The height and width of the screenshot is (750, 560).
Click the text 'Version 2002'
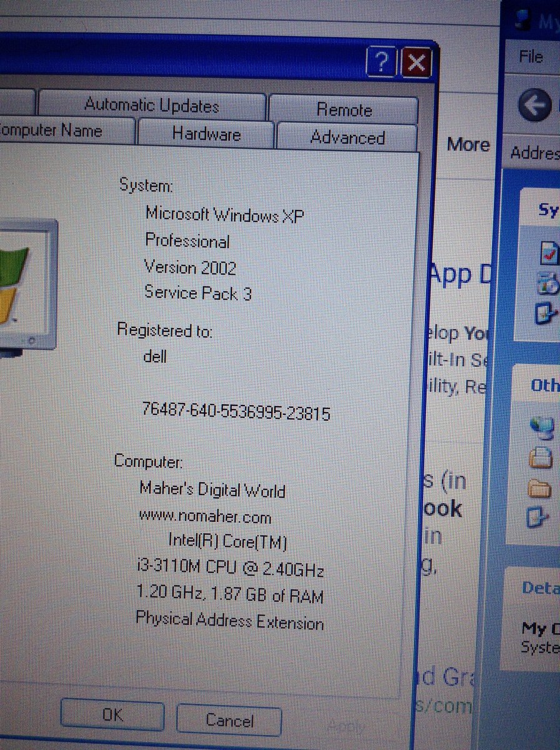point(190,267)
